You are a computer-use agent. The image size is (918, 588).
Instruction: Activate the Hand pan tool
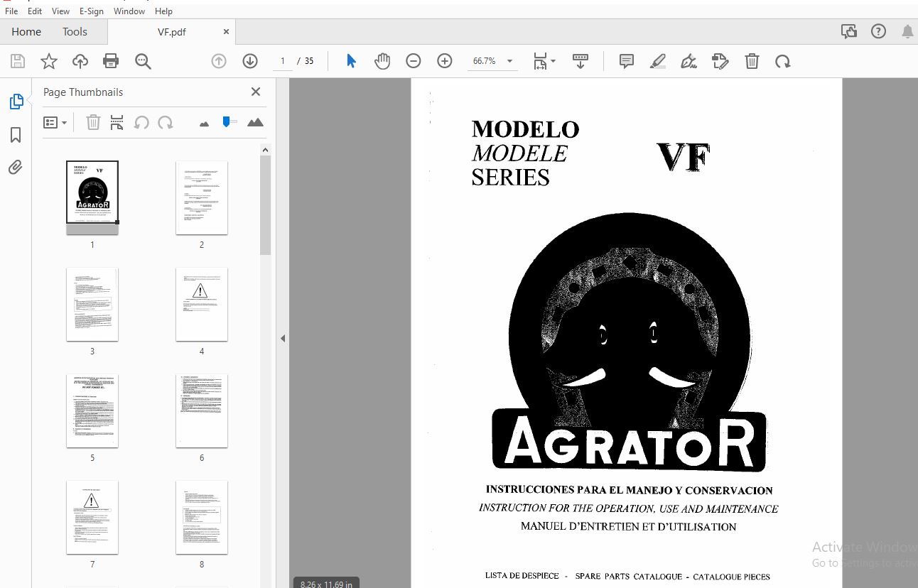coord(382,61)
